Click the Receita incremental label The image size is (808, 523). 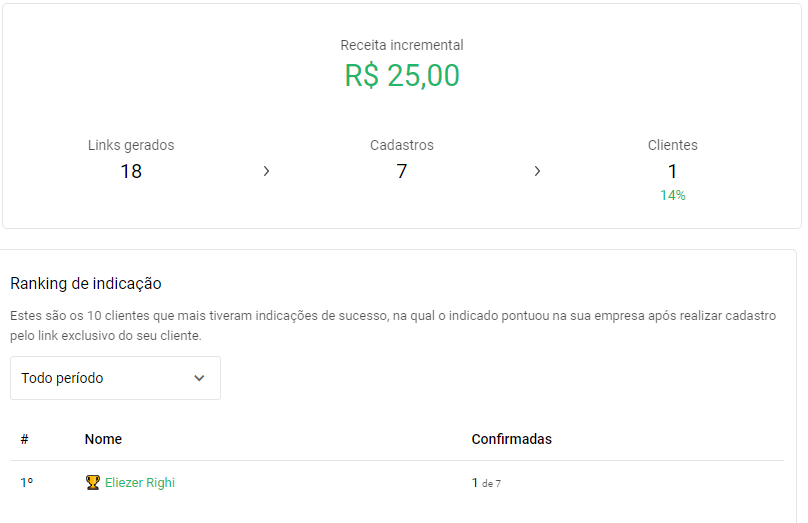pos(402,45)
